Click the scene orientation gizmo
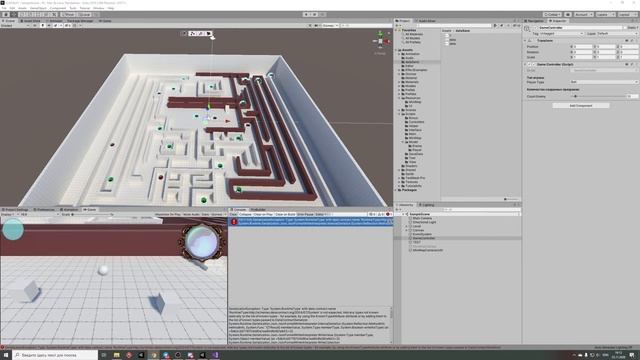 point(380,41)
